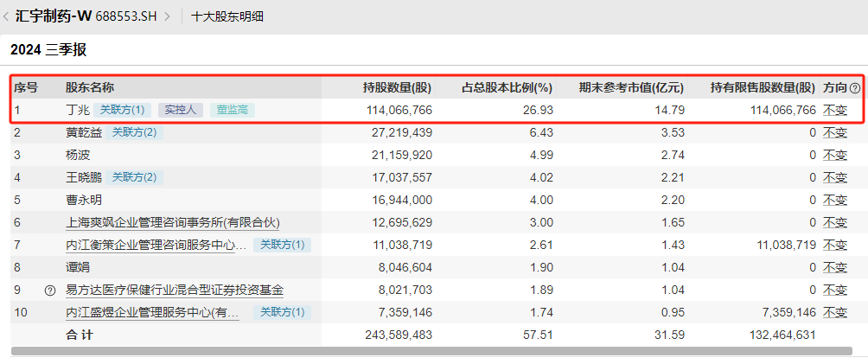868x364 pixels.
Task: Click 实控人 tag for 丁兆
Action: [181, 110]
